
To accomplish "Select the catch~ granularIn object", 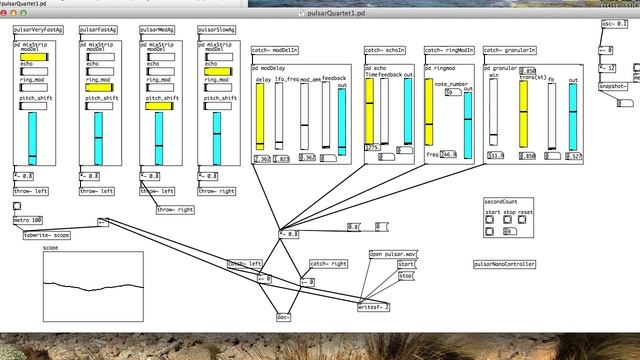I will coord(510,50).
